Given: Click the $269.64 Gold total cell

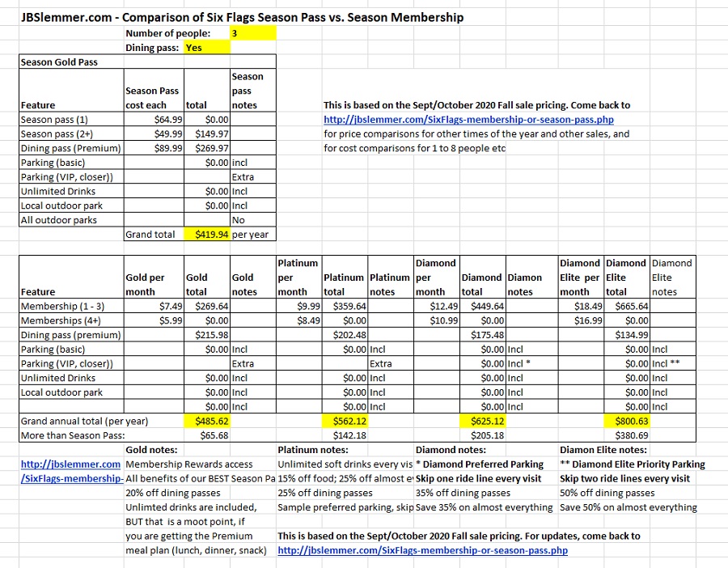Looking at the screenshot, I should [x=207, y=306].
